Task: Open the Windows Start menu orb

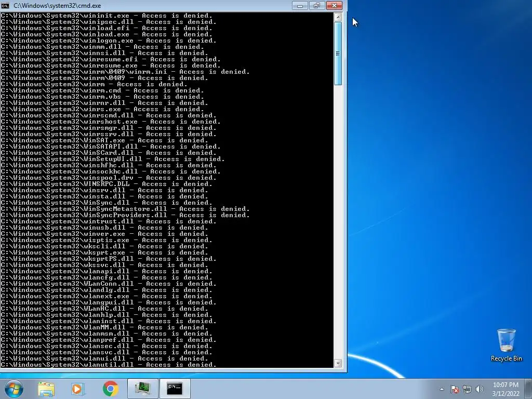Action: tap(14, 389)
